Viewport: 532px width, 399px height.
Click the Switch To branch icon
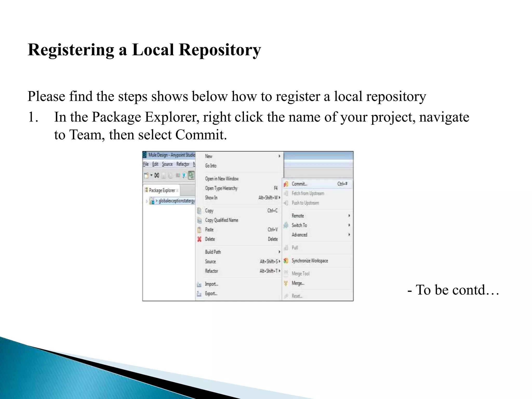pos(286,225)
